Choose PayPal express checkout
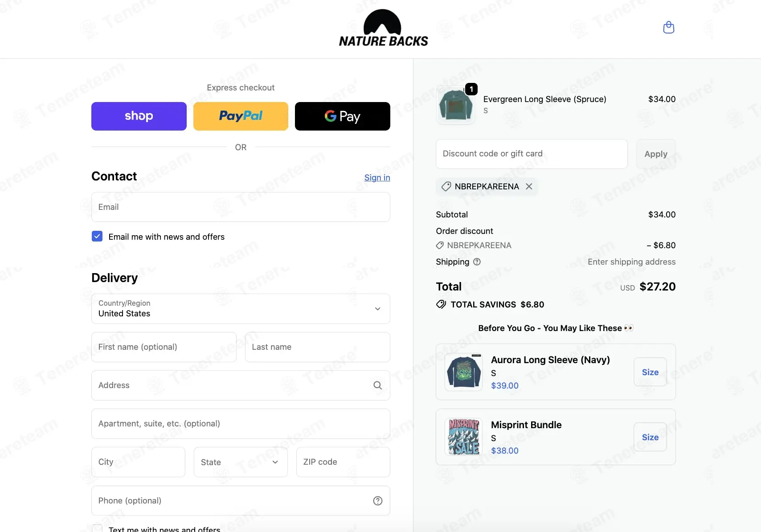 click(241, 116)
